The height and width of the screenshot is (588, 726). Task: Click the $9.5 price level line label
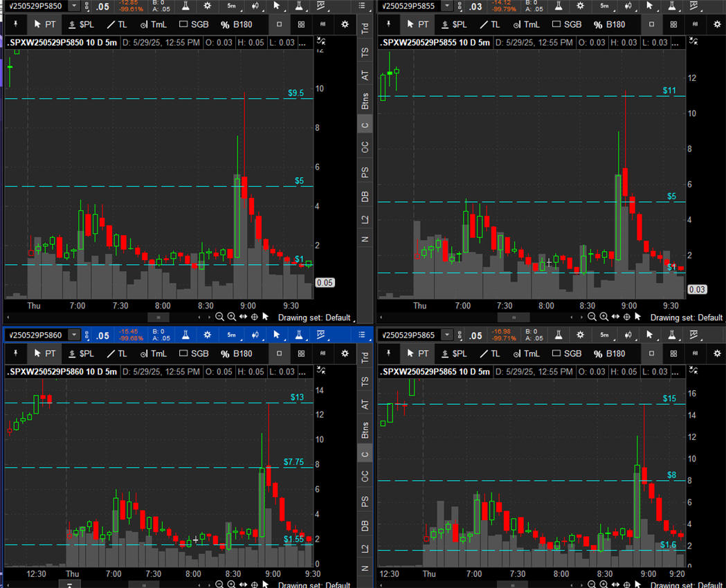(x=296, y=93)
